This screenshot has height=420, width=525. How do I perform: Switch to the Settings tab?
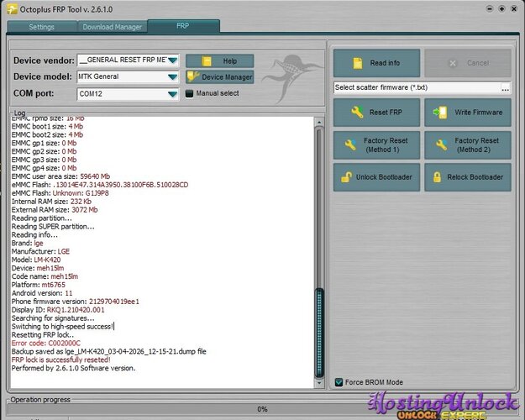pyautogui.click(x=41, y=27)
